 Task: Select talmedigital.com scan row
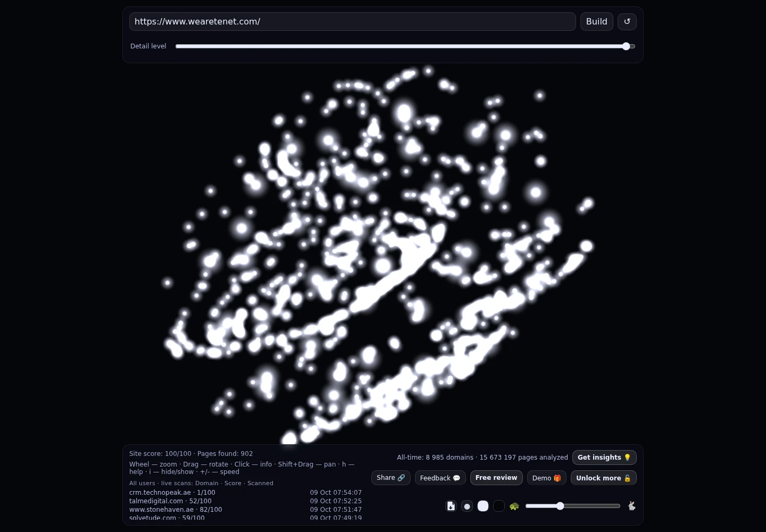pos(245,501)
